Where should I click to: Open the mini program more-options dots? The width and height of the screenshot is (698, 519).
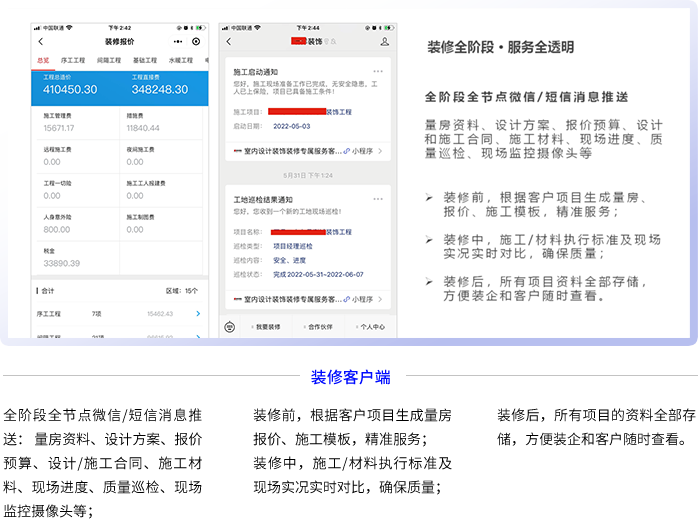(x=178, y=42)
